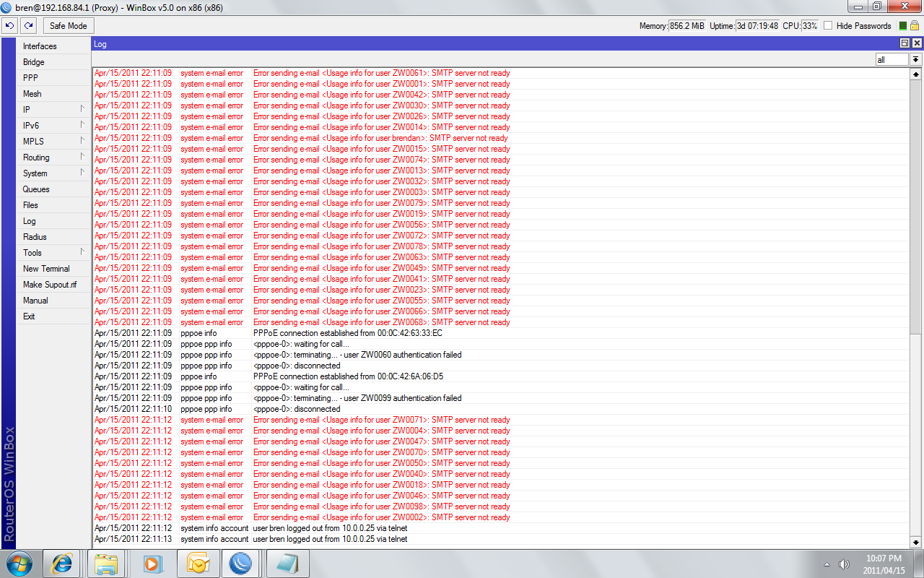Select the log entry for user ZW0068
The width and height of the screenshot is (924, 578).
click(501, 322)
